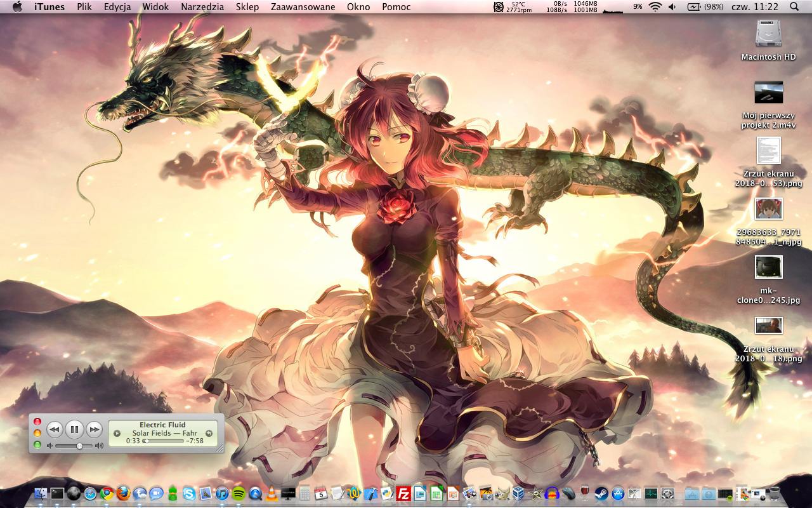
Task: Open the Zaawansowane menu
Action: pyautogui.click(x=303, y=6)
